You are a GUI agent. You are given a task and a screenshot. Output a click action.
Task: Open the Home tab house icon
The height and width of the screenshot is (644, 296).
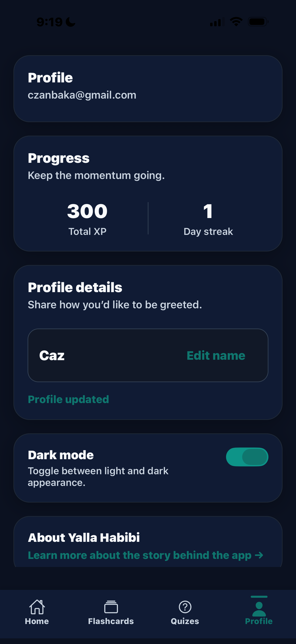(37, 607)
